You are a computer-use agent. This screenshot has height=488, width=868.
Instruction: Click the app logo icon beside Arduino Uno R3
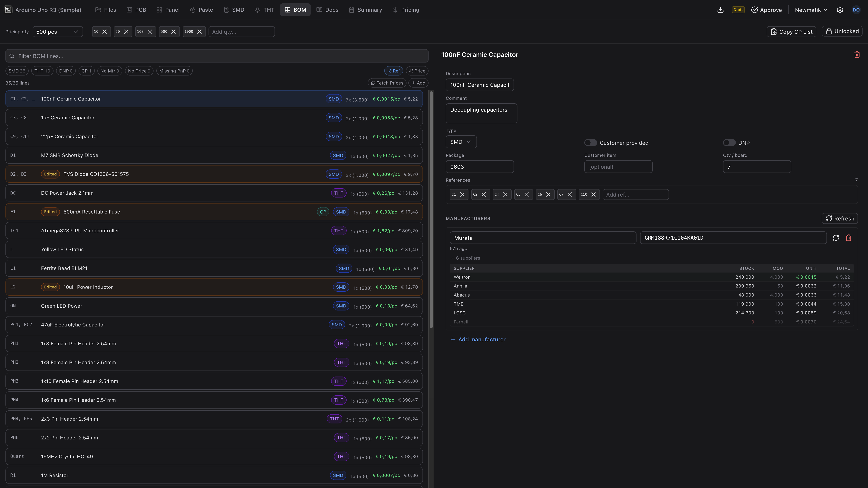[x=8, y=10]
